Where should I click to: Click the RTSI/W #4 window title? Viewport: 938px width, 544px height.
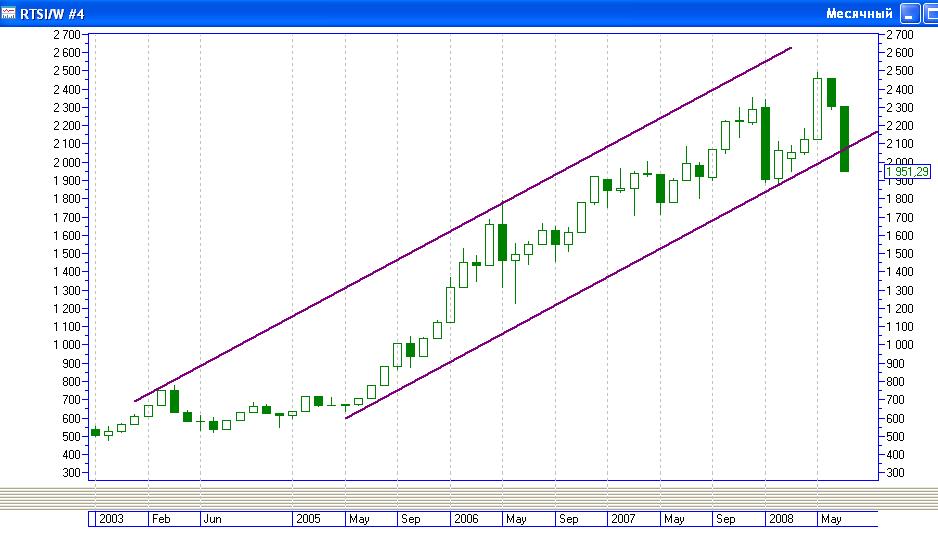pyautogui.click(x=58, y=13)
